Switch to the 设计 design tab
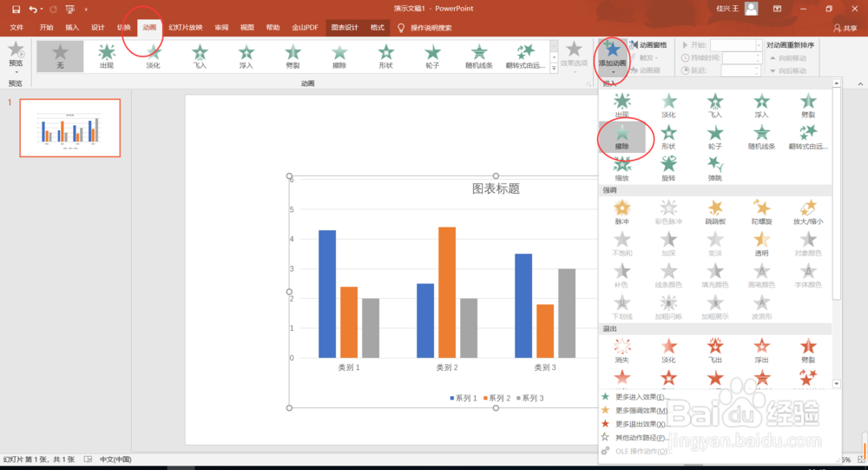Image resolution: width=868 pixels, height=470 pixels. click(x=98, y=27)
